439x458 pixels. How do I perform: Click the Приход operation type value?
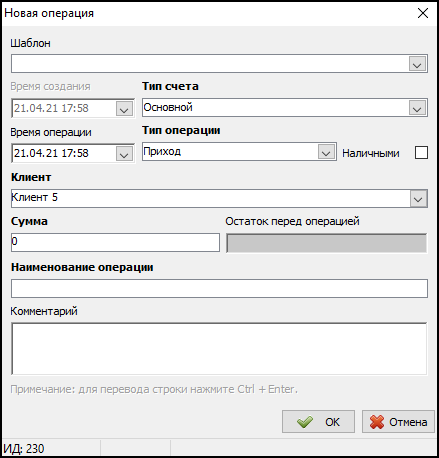click(162, 152)
